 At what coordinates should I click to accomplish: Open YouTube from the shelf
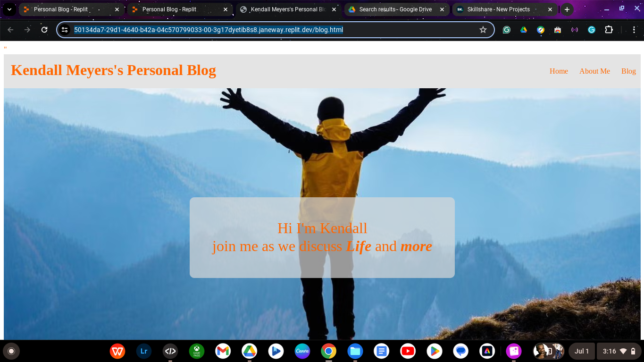point(408,351)
